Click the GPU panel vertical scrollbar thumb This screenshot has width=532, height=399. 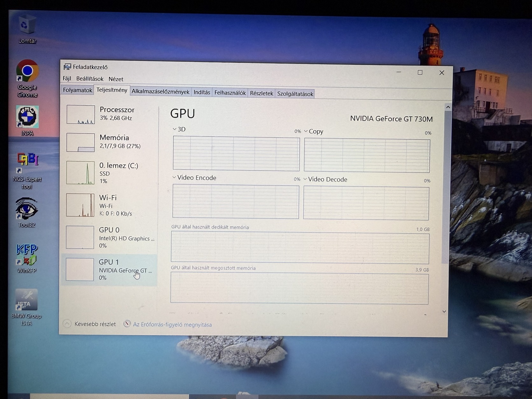(446, 187)
